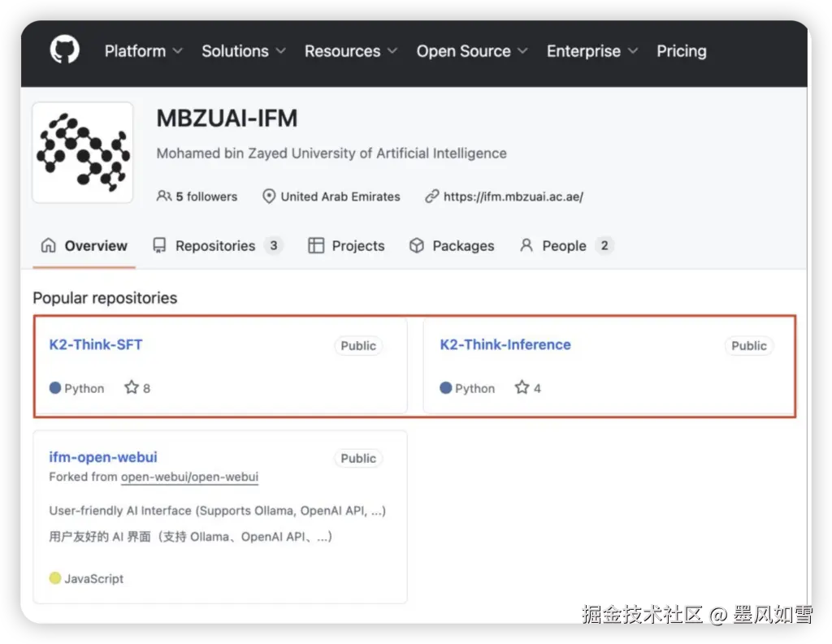Click the Python label on K2-Think-Inference card
832x644 pixels.
474,388
